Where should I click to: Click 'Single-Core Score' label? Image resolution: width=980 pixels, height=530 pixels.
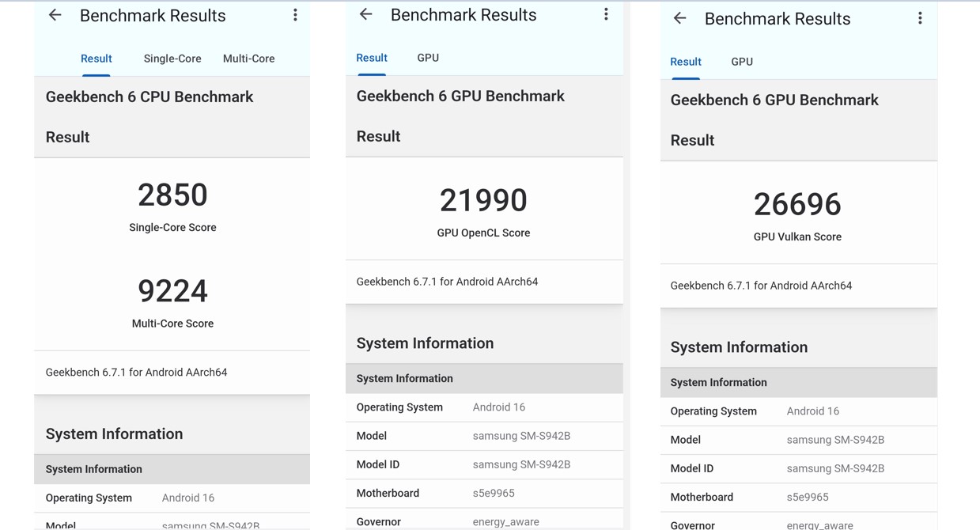pyautogui.click(x=172, y=228)
